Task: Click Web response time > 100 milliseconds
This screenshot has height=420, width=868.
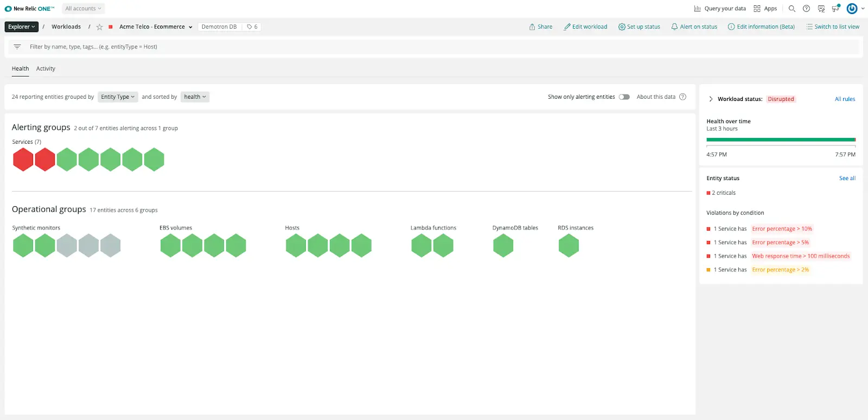Action: point(801,256)
